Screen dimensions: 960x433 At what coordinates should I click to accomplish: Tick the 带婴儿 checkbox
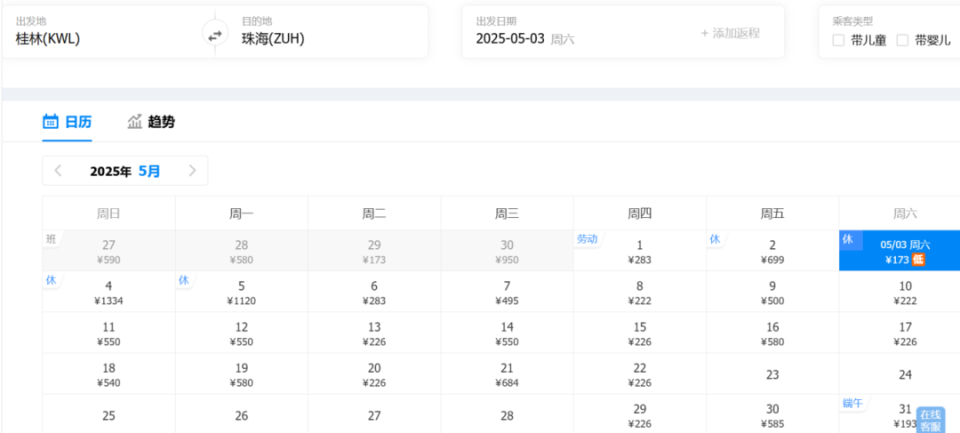point(902,41)
